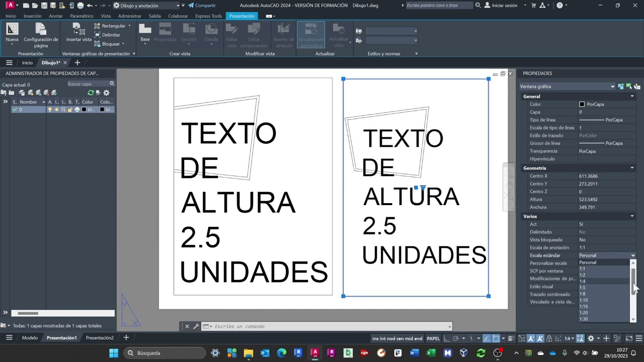
Task: Expand the Bloquear dropdown arrow
Action: tap(123, 44)
